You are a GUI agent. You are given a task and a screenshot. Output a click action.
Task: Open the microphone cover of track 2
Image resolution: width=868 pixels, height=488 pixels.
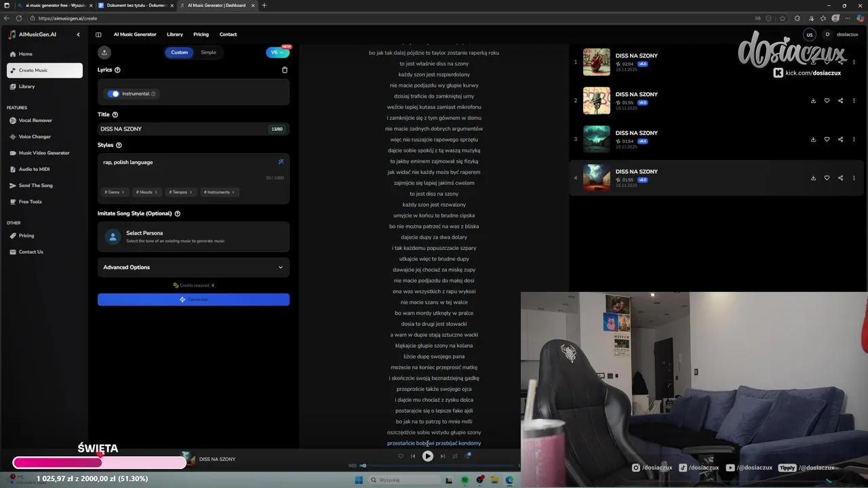[597, 100]
